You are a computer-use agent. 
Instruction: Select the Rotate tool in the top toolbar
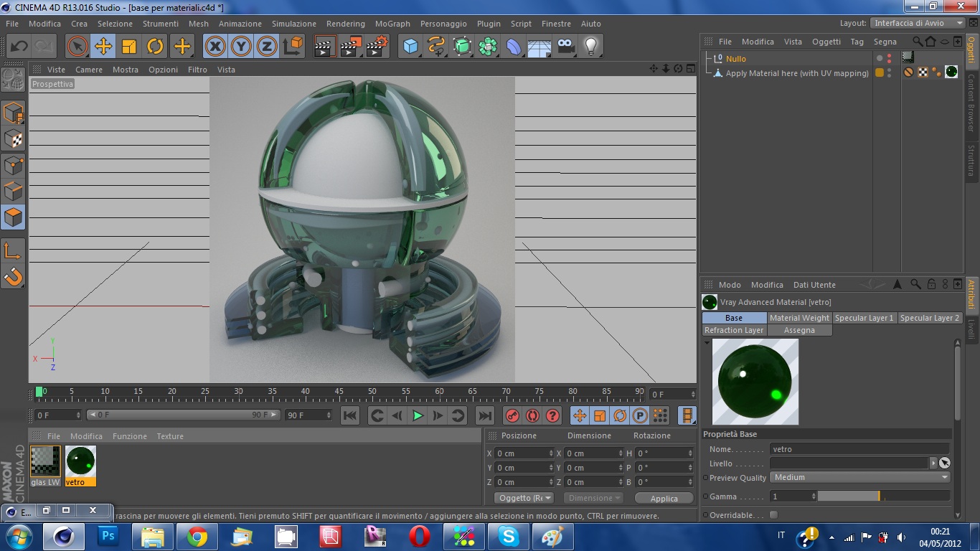155,47
